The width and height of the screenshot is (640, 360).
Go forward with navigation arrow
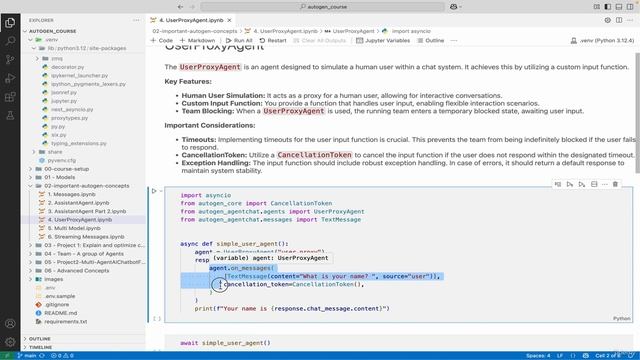pyautogui.click(x=193, y=7)
